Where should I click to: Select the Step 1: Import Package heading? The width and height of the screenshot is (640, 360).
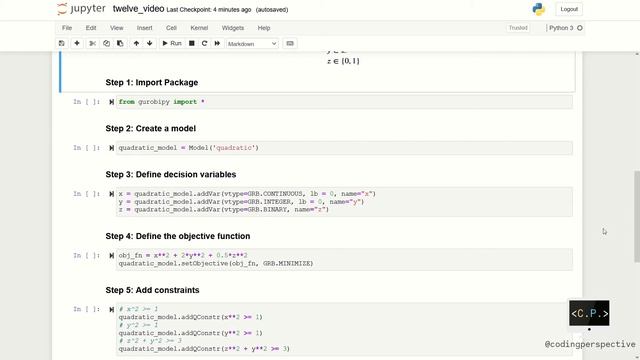tap(152, 82)
